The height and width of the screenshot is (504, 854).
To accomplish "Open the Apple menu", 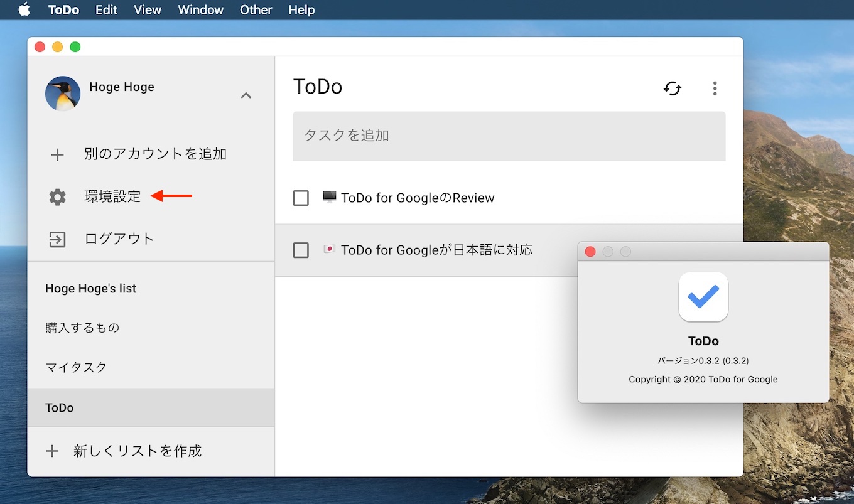I will click(24, 10).
